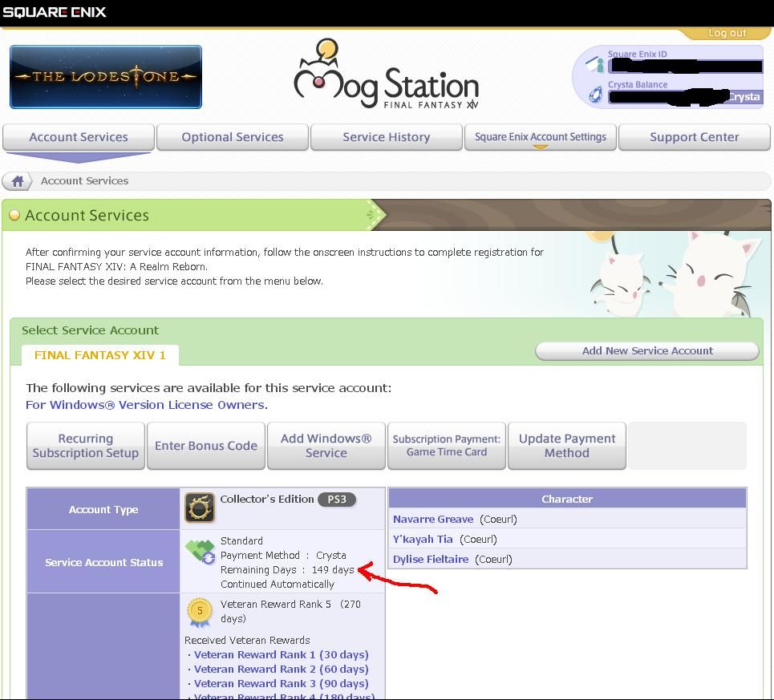
Task: Open Veteran Reward Rank 2 (60 days)
Action: pos(282,669)
